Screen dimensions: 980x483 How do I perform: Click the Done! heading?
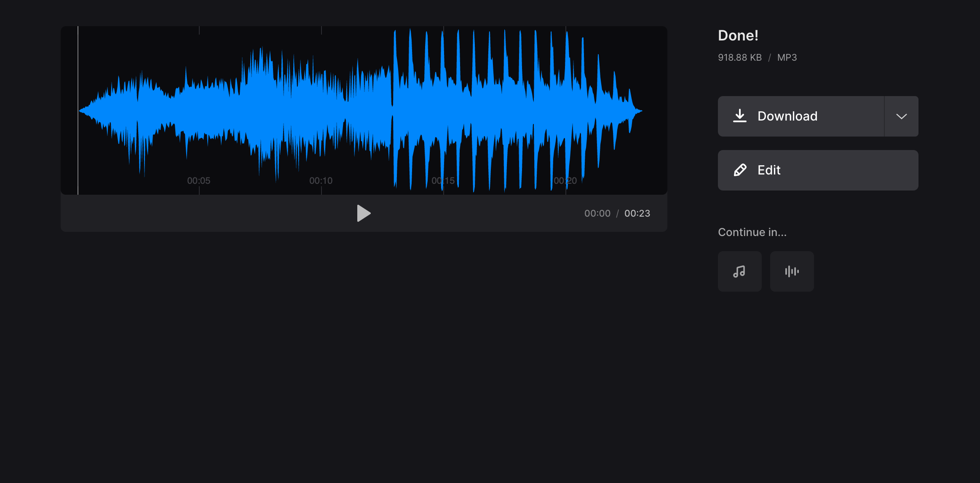tap(738, 35)
